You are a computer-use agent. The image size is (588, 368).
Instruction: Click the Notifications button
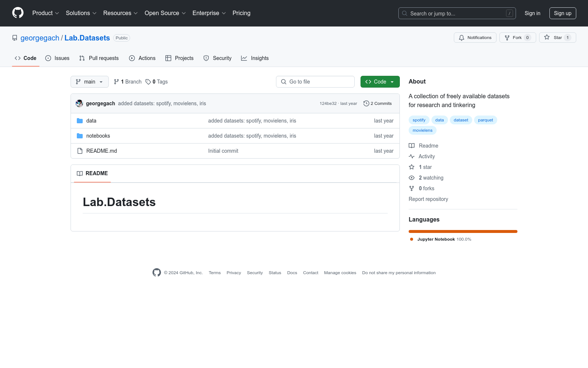[x=475, y=38]
